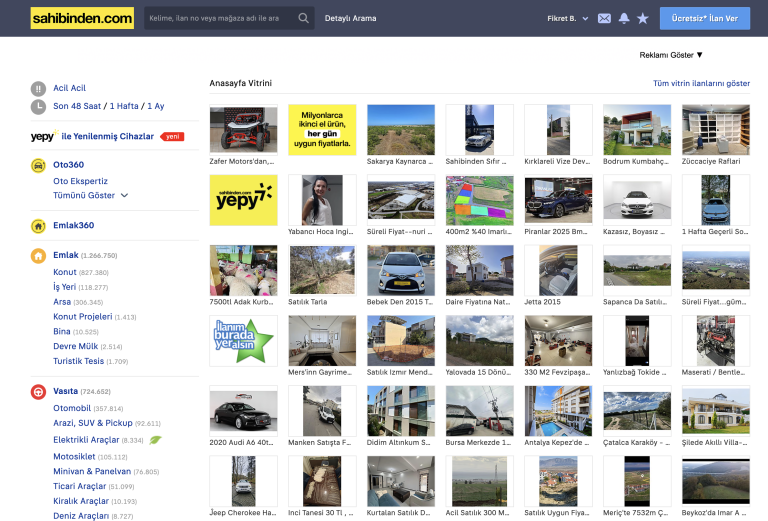The height and width of the screenshot is (521, 768).
Task: Click the search input field
Action: pos(220,18)
